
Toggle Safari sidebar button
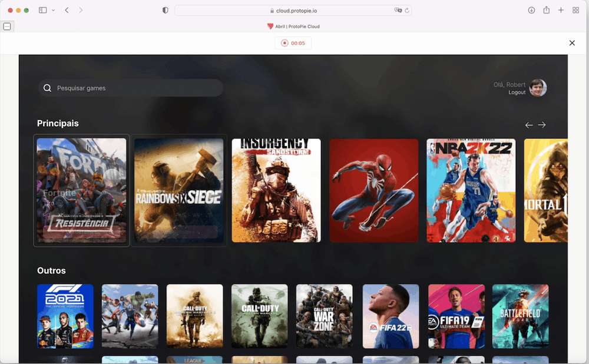pyautogui.click(x=43, y=10)
